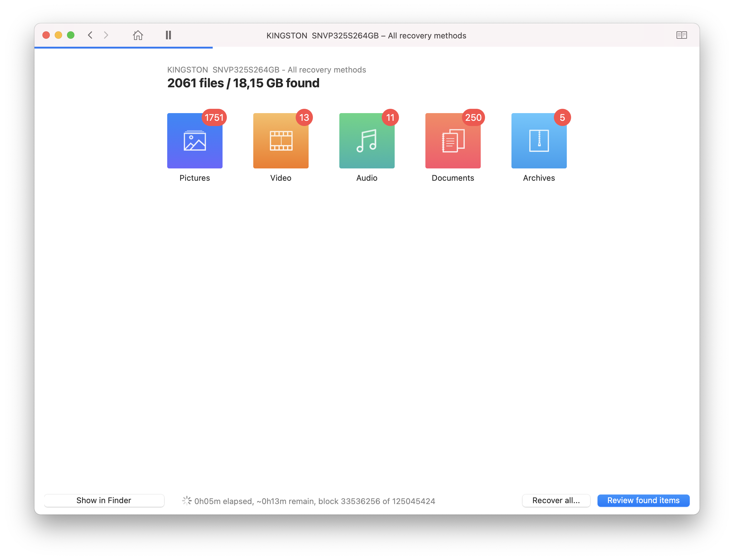Click the green full-screen window button

tap(71, 35)
